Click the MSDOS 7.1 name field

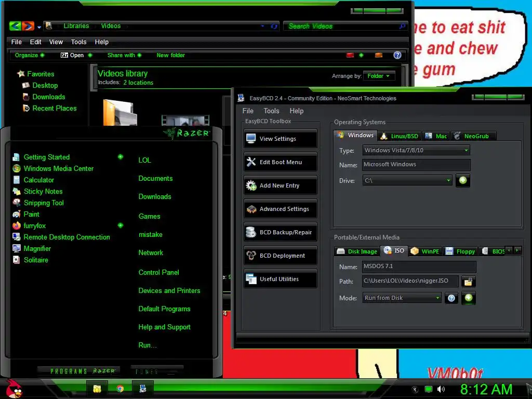[419, 267]
